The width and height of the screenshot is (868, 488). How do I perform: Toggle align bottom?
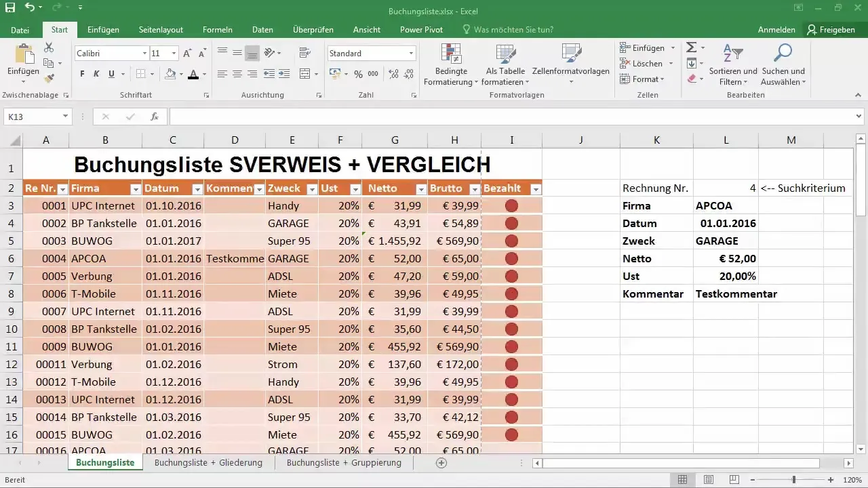coord(252,53)
